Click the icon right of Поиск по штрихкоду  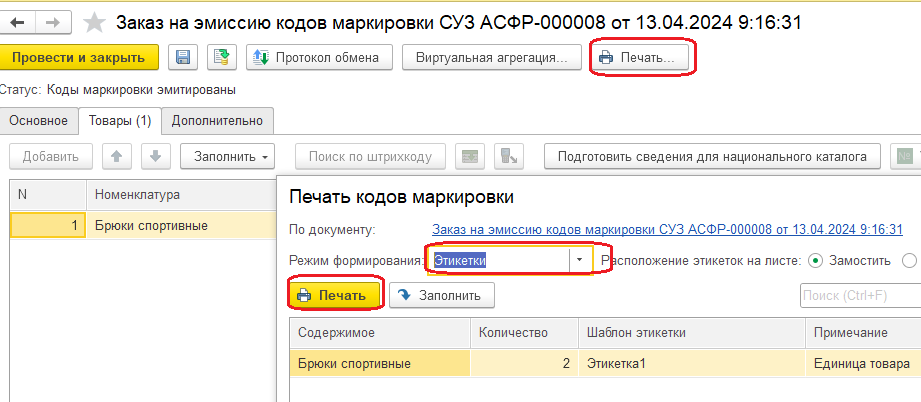tap(470, 156)
